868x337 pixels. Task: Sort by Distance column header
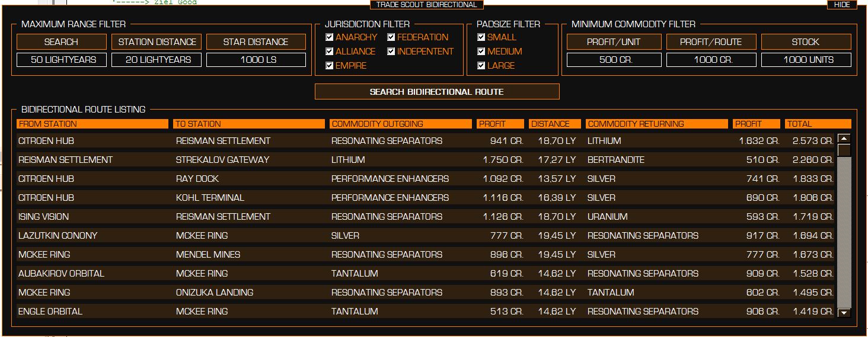[555, 124]
